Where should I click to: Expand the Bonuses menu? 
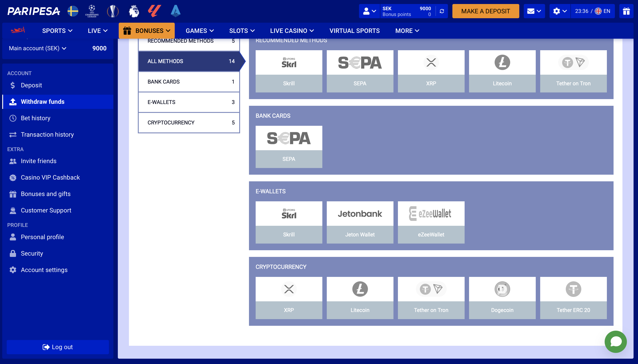(147, 31)
